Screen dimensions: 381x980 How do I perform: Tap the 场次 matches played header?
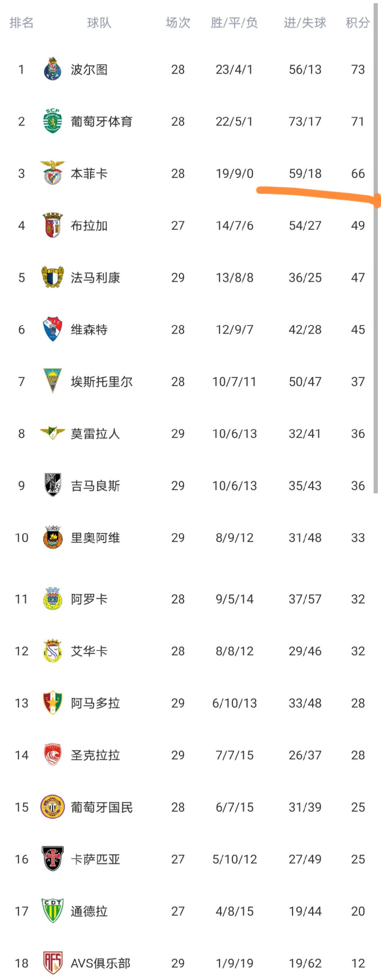(178, 23)
